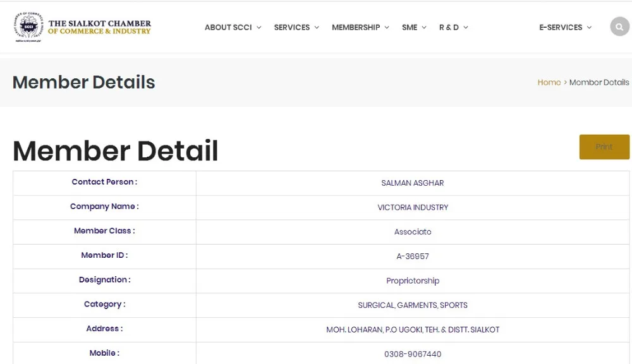Click the address value MOH. LOHARAN

[x=413, y=330]
